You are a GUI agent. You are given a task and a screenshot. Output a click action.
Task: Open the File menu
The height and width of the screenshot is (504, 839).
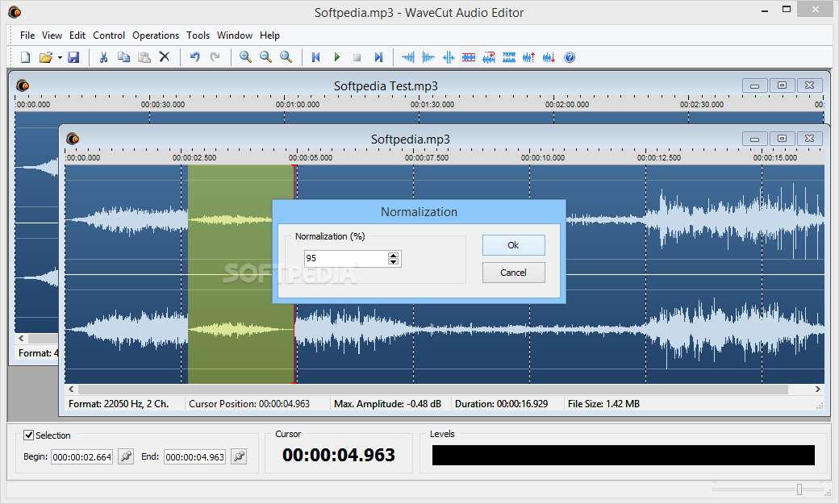pyautogui.click(x=27, y=35)
